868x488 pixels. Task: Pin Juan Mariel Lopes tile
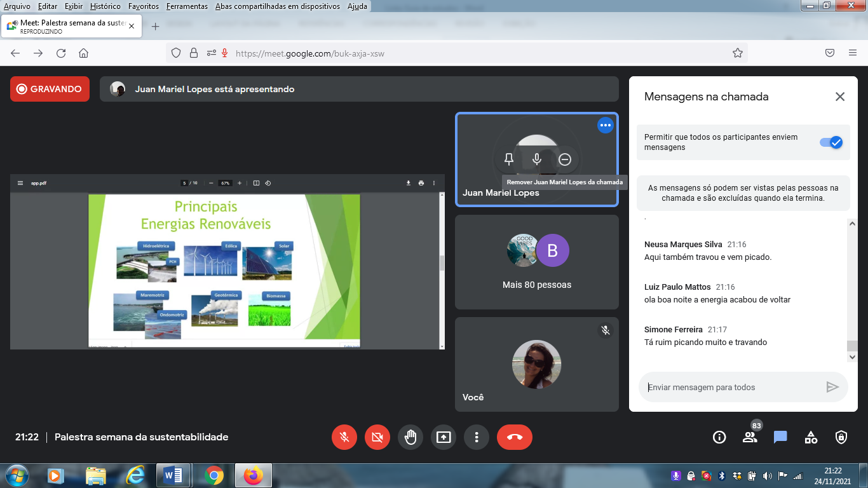508,159
